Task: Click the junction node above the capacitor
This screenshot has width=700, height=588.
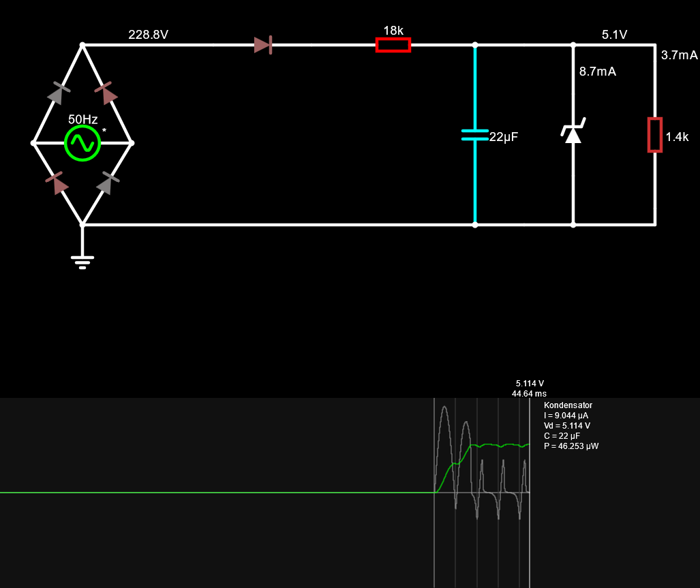Action: 475,45
